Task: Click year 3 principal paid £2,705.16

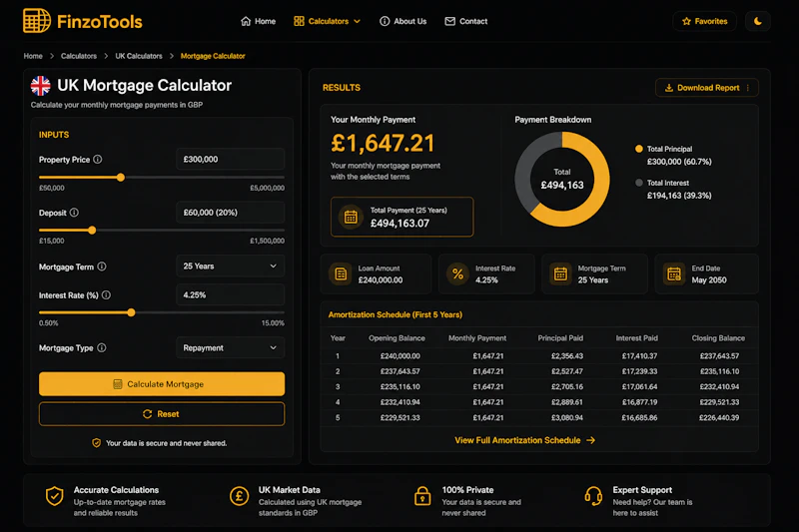Action: click(x=567, y=386)
